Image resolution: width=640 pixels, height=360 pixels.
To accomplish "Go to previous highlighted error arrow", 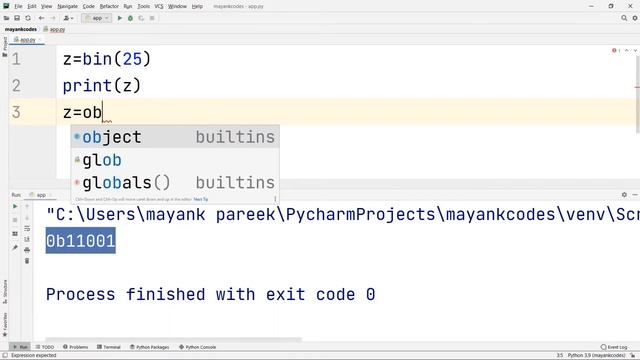I will (x=627, y=50).
